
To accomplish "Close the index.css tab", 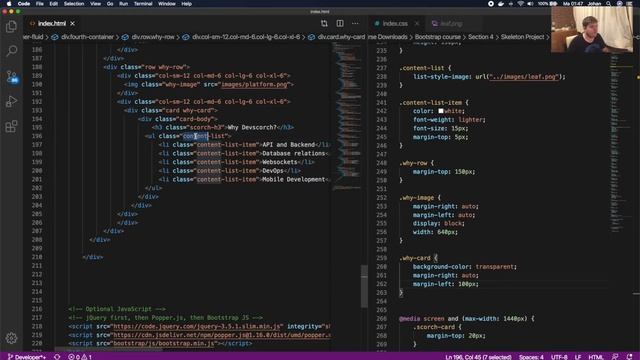I will [417, 24].
